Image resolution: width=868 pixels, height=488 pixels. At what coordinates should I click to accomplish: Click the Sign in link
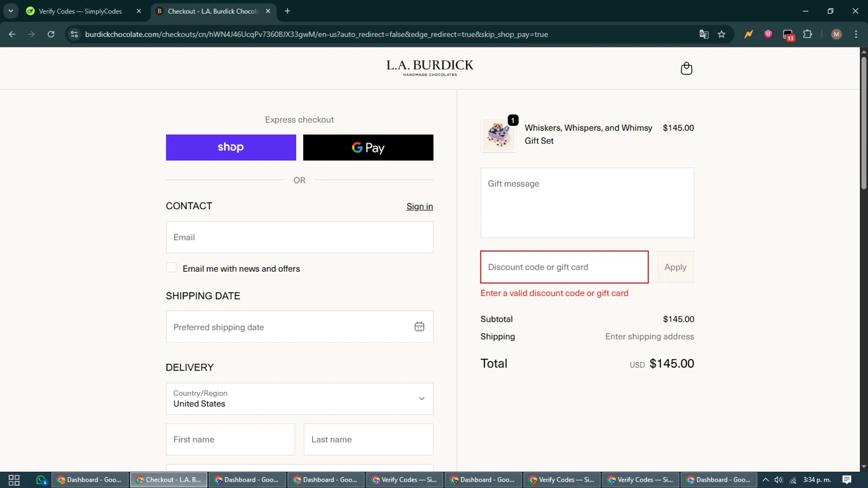click(420, 206)
